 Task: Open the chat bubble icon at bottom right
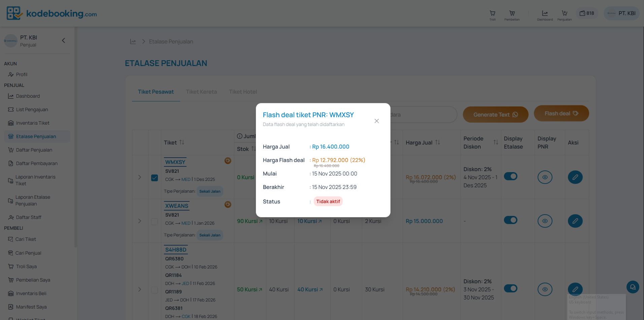click(633, 287)
